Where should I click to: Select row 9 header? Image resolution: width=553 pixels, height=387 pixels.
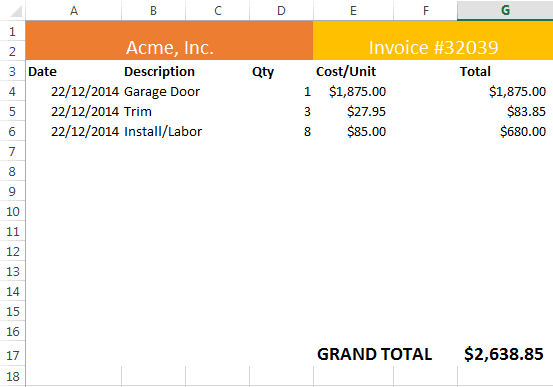(13, 192)
